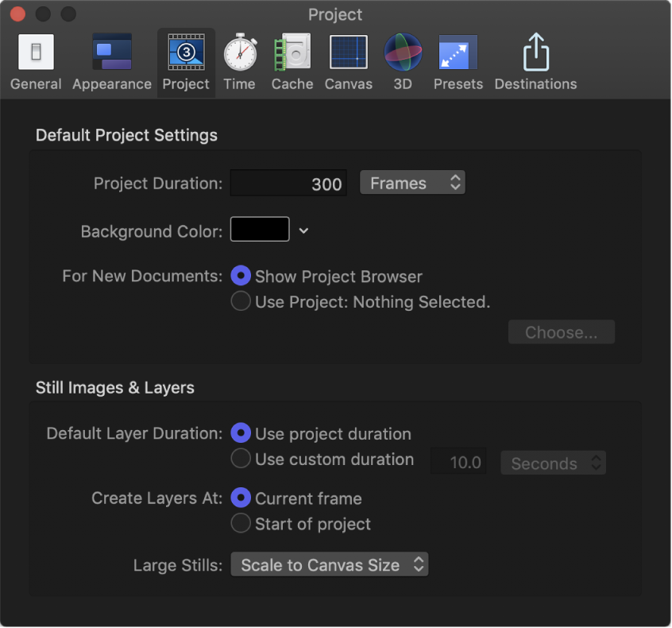The width and height of the screenshot is (672, 628).
Task: Expand the Background Color options chevron
Action: point(303,229)
